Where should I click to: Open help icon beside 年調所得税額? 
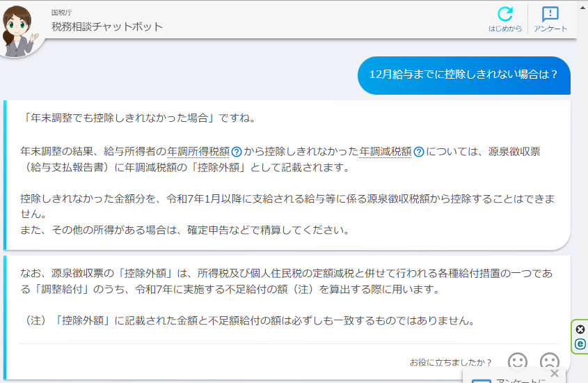click(x=237, y=152)
